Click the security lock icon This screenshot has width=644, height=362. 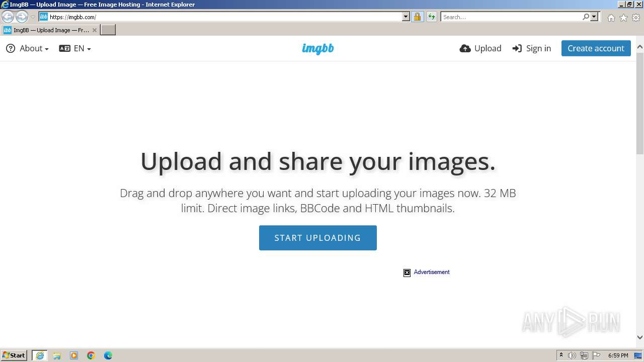[417, 17]
